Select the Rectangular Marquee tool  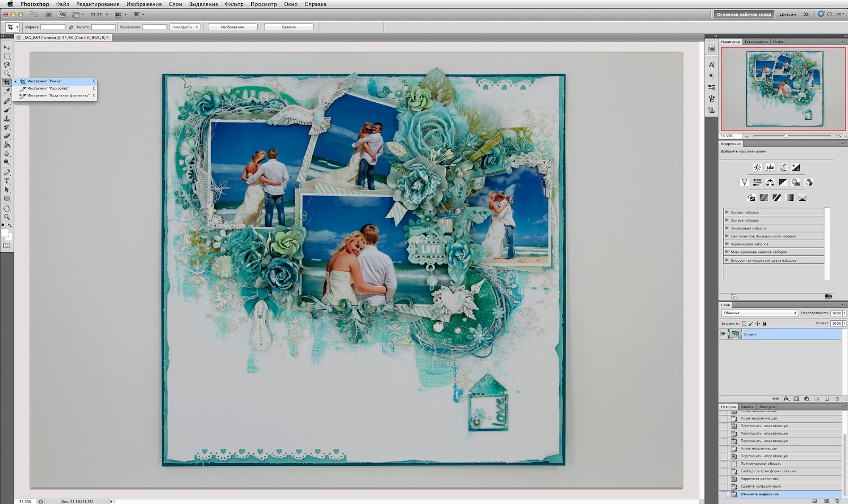(7, 56)
